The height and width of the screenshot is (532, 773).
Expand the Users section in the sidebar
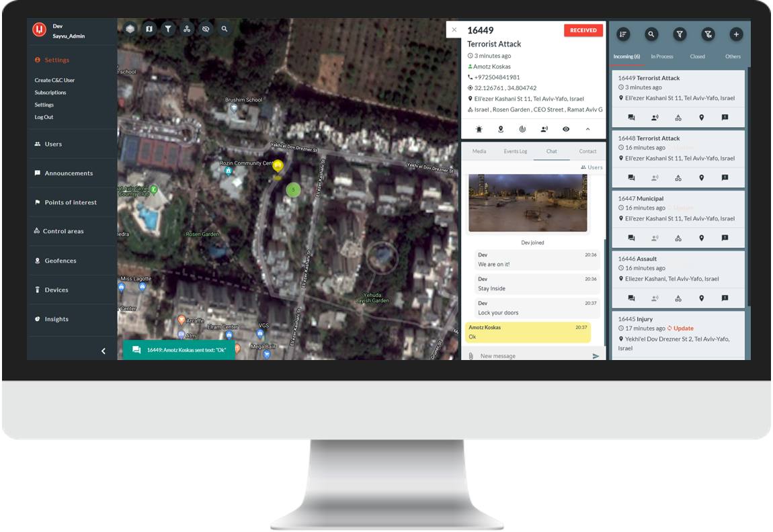pos(53,144)
